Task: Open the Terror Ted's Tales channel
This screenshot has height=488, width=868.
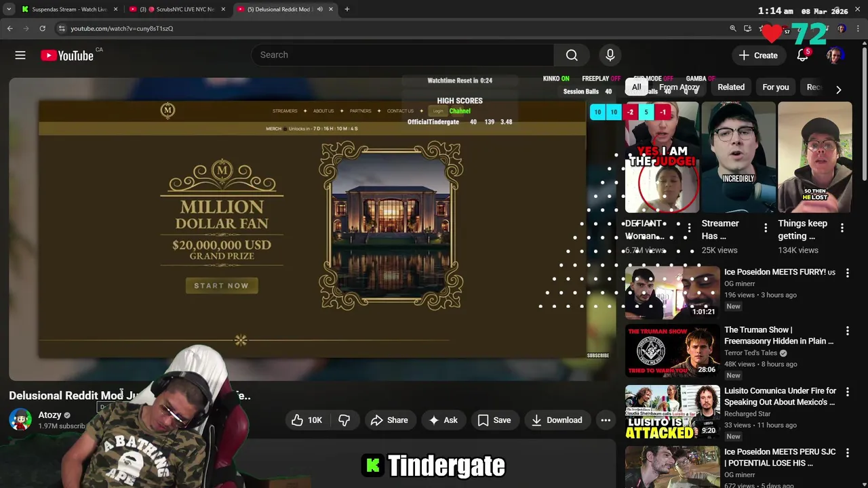Action: click(x=751, y=353)
